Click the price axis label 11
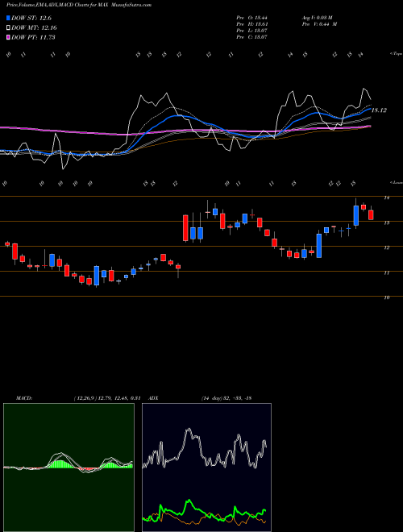This screenshot has width=403, height=532. pyautogui.click(x=386, y=272)
